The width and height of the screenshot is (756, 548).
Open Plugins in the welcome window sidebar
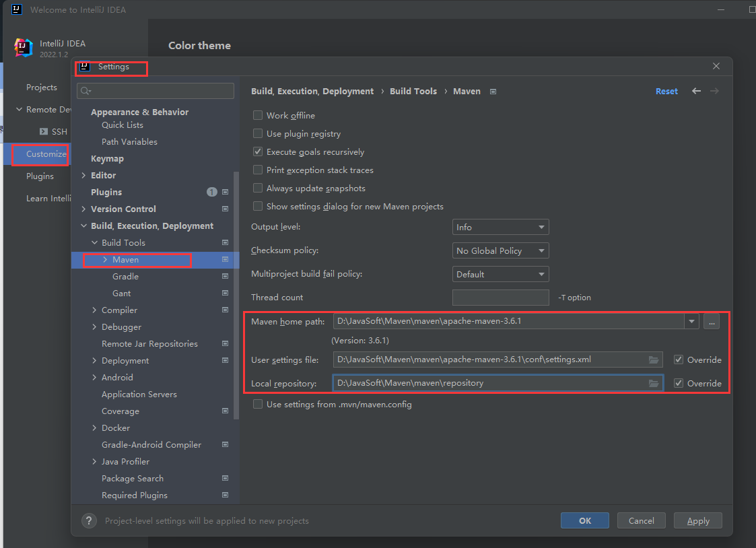[40, 176]
